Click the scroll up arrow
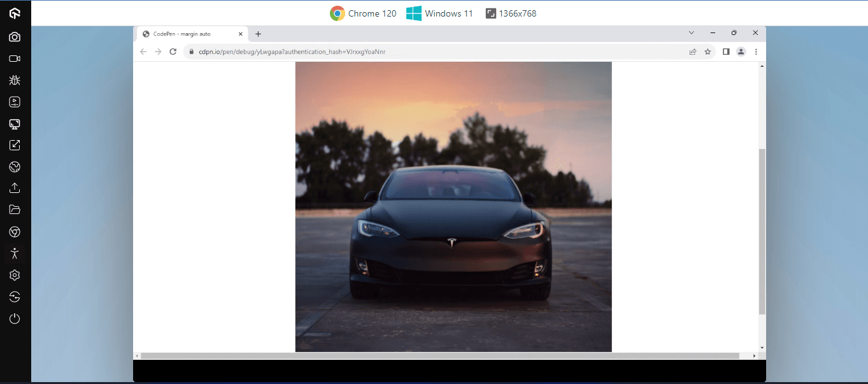868x384 pixels. click(x=762, y=66)
